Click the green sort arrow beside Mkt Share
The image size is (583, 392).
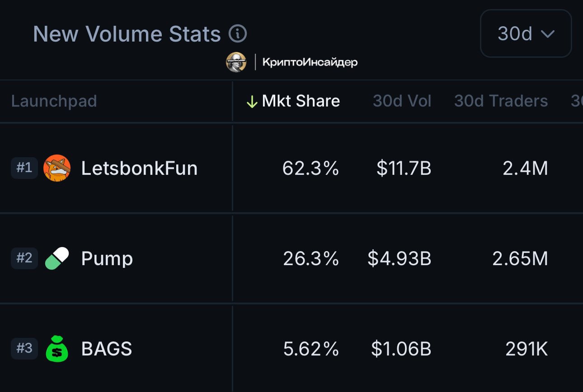point(252,102)
